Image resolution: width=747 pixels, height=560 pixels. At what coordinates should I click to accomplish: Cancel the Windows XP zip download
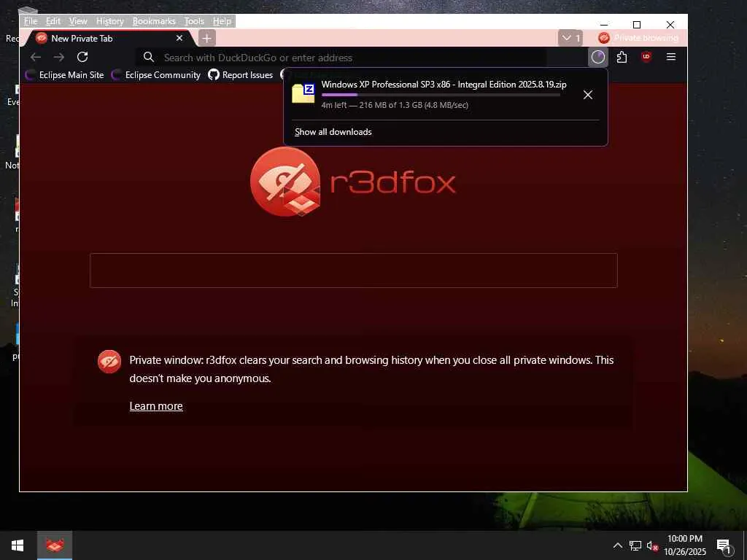click(x=588, y=95)
